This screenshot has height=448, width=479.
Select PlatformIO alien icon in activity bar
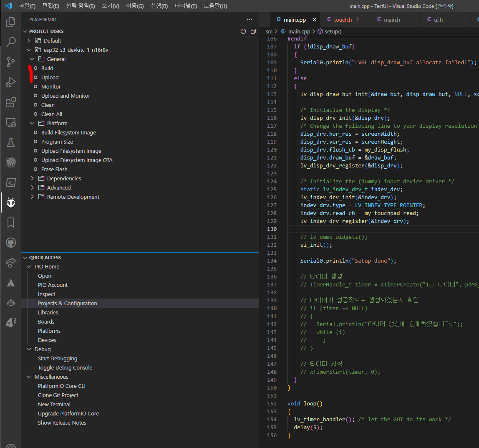11,202
